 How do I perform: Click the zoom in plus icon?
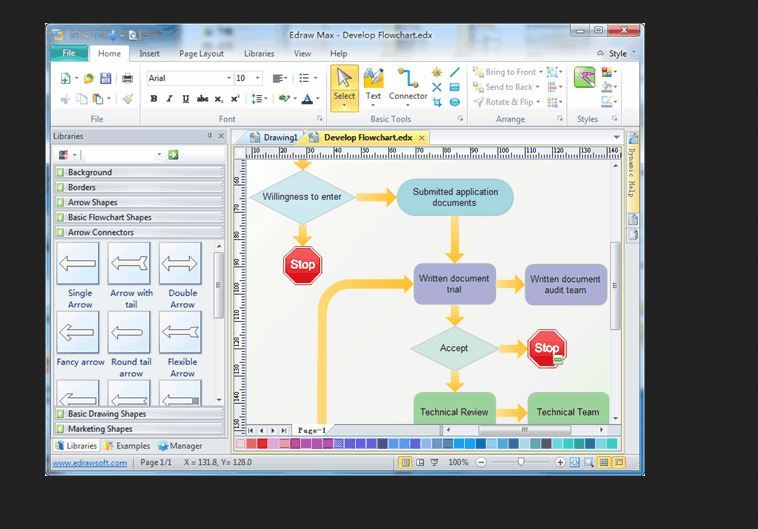[560, 463]
